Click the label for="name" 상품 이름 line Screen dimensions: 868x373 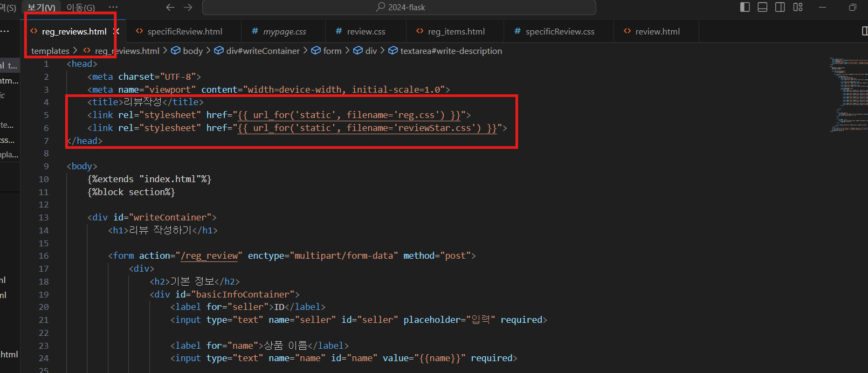point(259,346)
